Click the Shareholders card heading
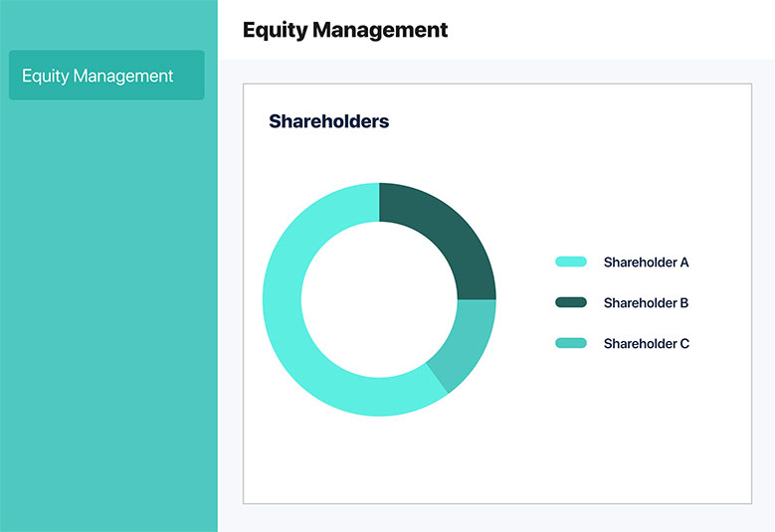The height and width of the screenshot is (532, 775). 328,121
